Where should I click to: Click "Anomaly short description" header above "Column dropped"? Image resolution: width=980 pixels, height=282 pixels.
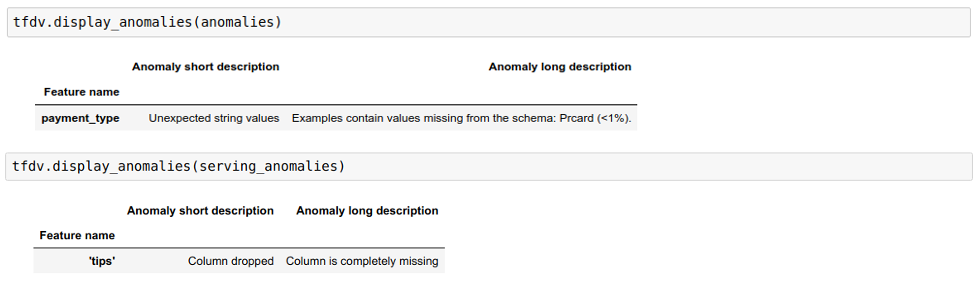[200, 210]
